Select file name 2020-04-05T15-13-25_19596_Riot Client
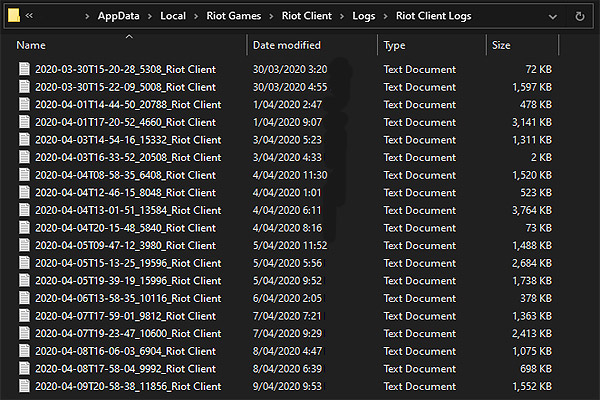Image resolution: width=600 pixels, height=400 pixels. coord(128,263)
